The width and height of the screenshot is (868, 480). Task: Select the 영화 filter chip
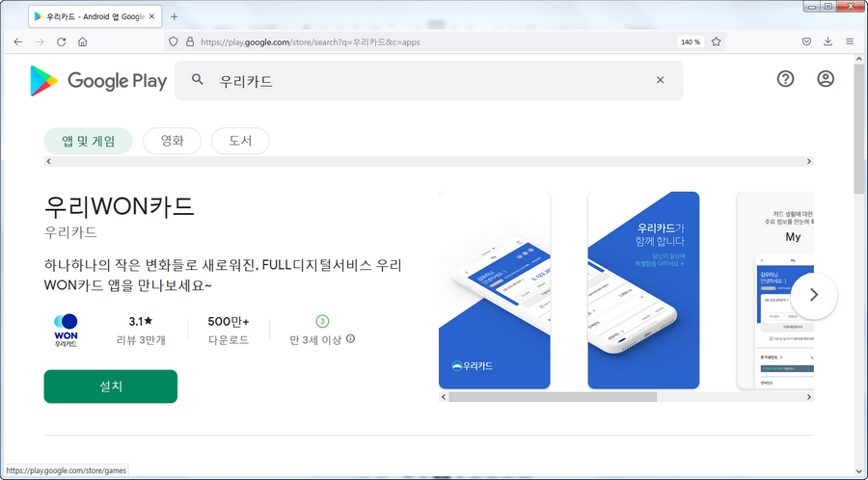pyautogui.click(x=173, y=141)
